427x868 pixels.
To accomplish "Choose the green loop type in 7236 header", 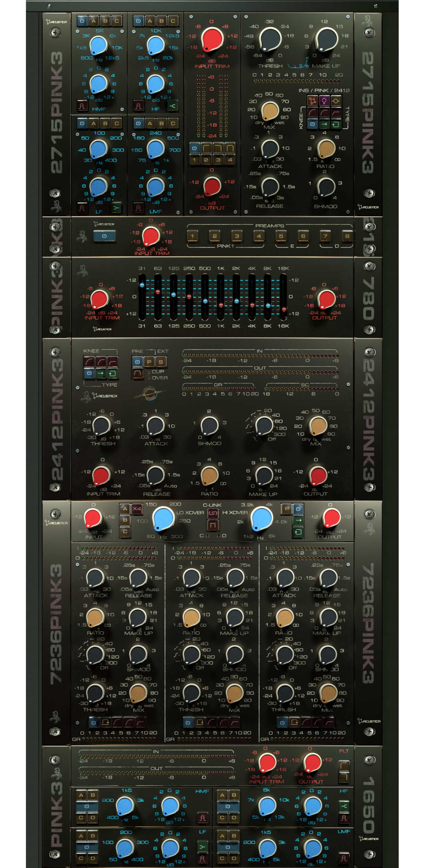I will click(298, 532).
